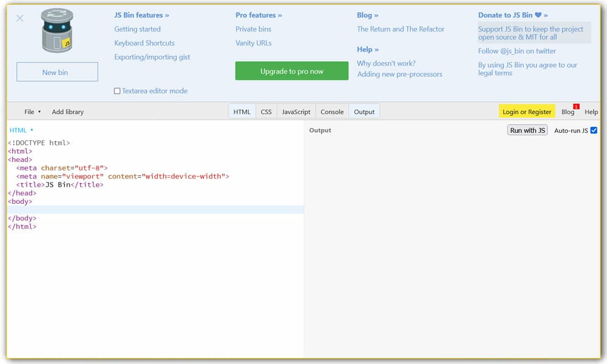The image size is (607, 364).
Task: Enable Textarea editor mode checkbox
Action: pyautogui.click(x=117, y=91)
